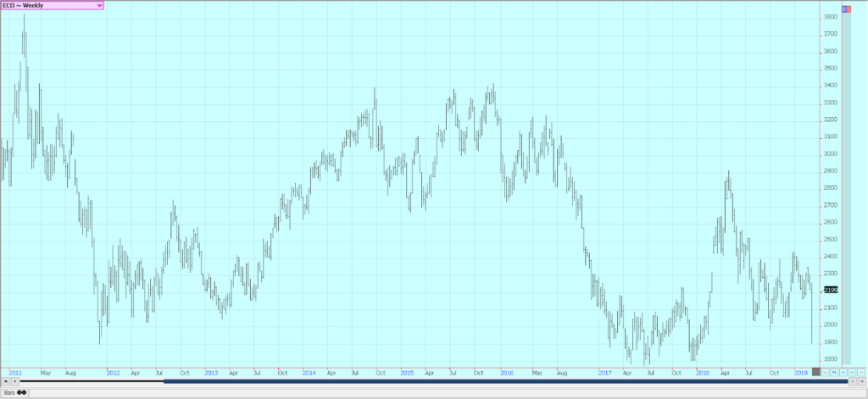Step chart forward with single right arrow
This screenshot has height=399, width=868.
click(x=853, y=381)
